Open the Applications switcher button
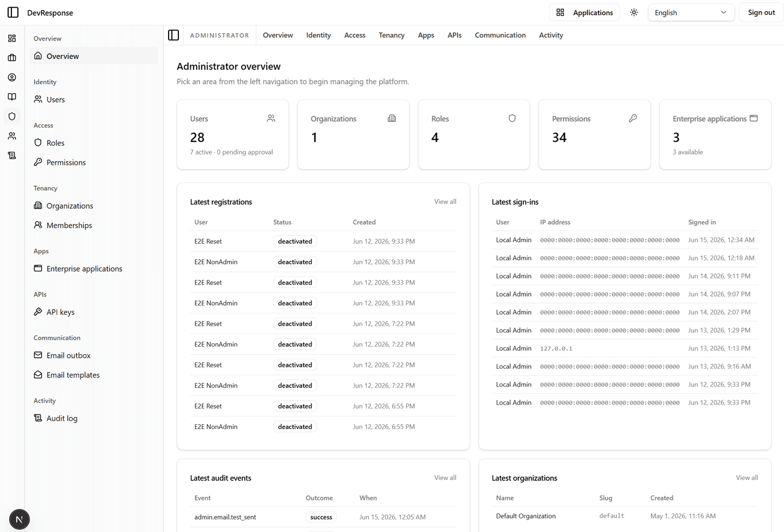 tap(584, 12)
